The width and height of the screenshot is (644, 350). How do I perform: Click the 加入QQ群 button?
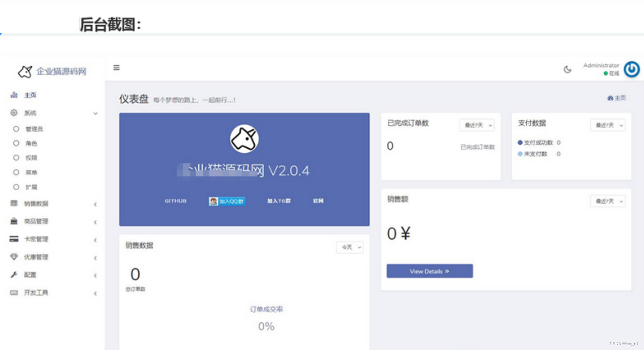tap(227, 201)
